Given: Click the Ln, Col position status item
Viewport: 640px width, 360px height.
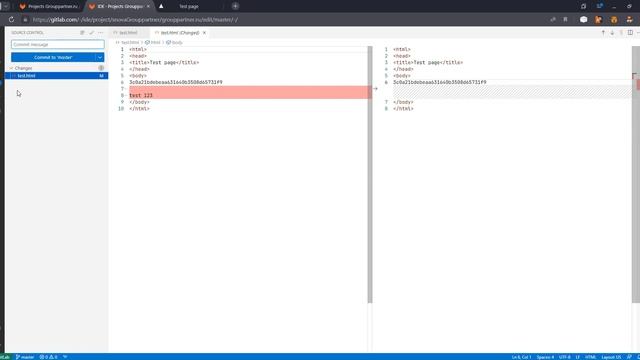Looking at the screenshot, I should (x=522, y=357).
